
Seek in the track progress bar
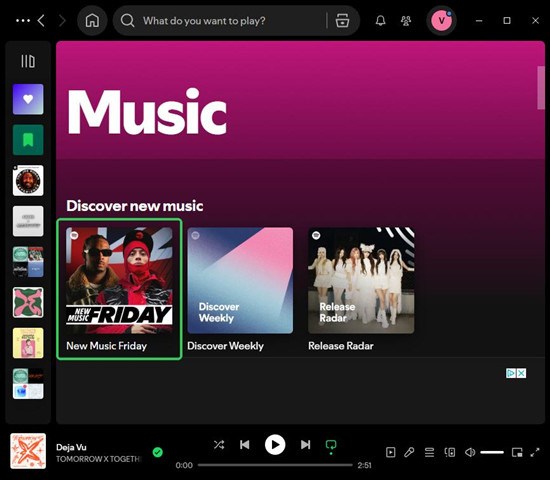[x=275, y=465]
